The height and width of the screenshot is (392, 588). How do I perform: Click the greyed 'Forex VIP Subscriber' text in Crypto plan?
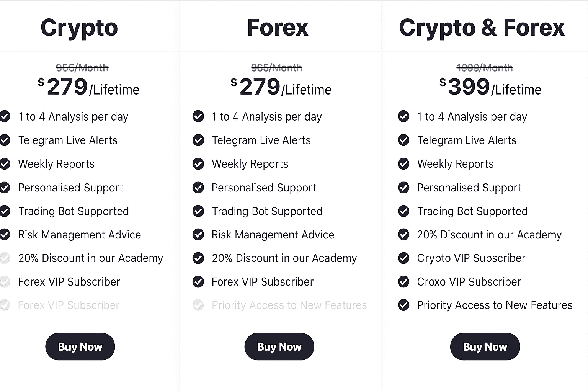pyautogui.click(x=69, y=305)
